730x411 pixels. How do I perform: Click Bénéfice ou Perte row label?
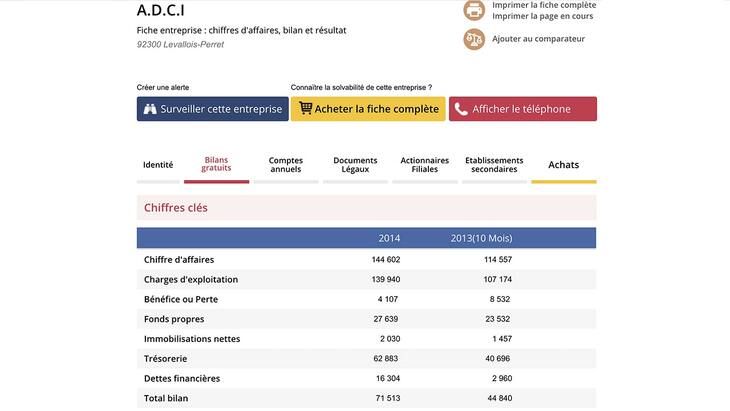pos(181,299)
